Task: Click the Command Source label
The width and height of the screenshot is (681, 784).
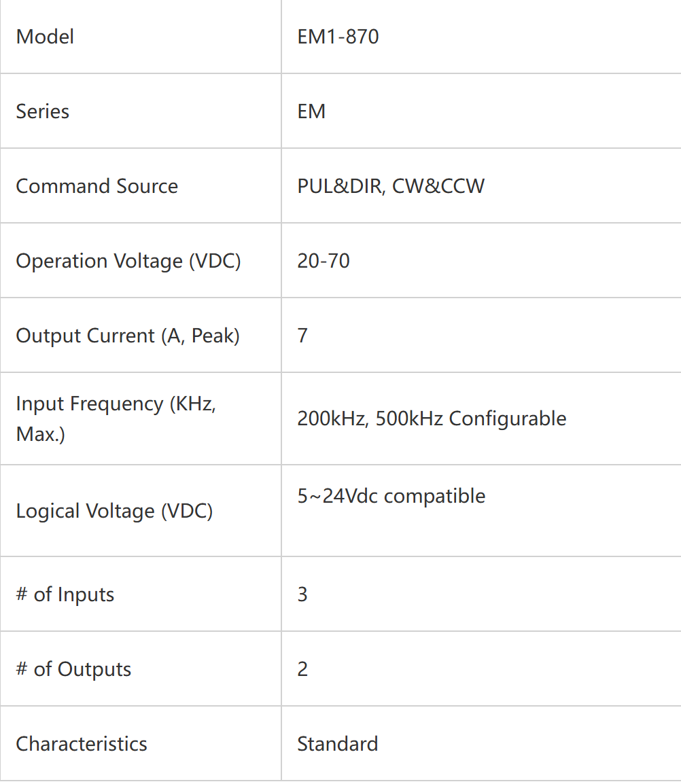Action: 97,186
